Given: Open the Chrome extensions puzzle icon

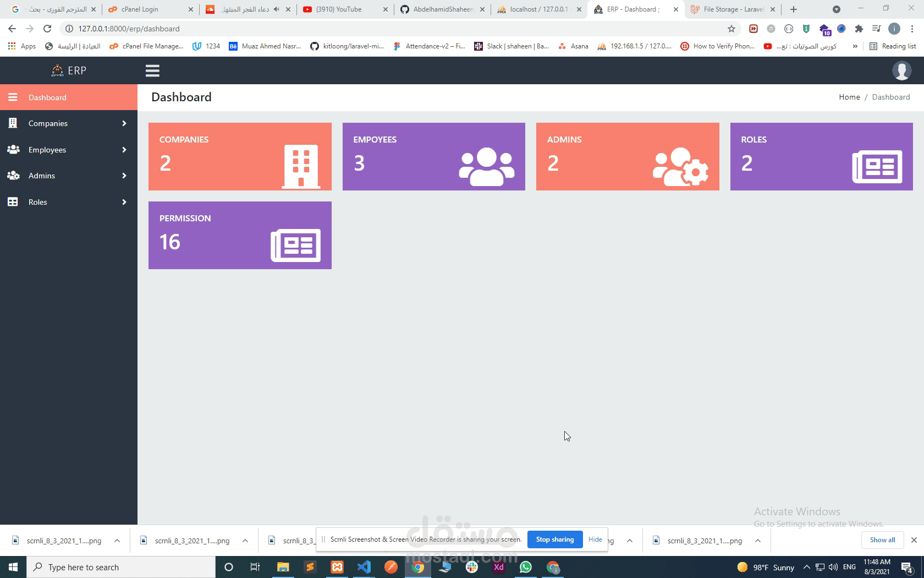Looking at the screenshot, I should (x=859, y=29).
